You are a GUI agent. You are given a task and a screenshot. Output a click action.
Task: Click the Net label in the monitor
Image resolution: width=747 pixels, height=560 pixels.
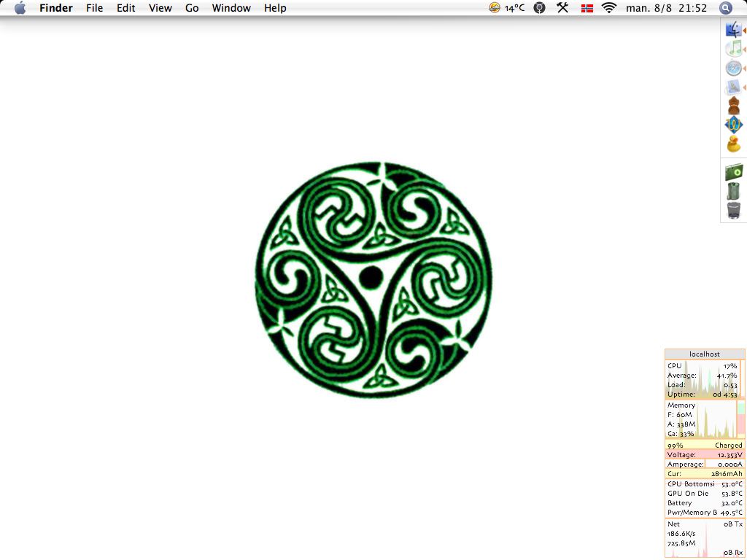coord(673,524)
